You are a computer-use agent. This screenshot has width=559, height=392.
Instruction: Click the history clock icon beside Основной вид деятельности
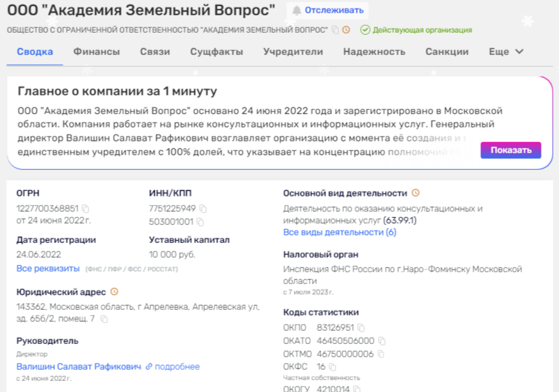pos(416,193)
